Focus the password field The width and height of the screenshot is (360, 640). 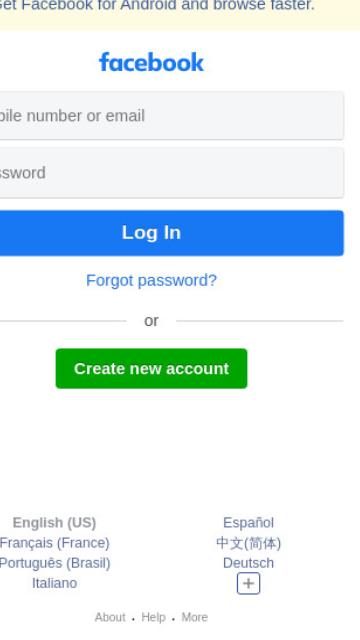172,173
